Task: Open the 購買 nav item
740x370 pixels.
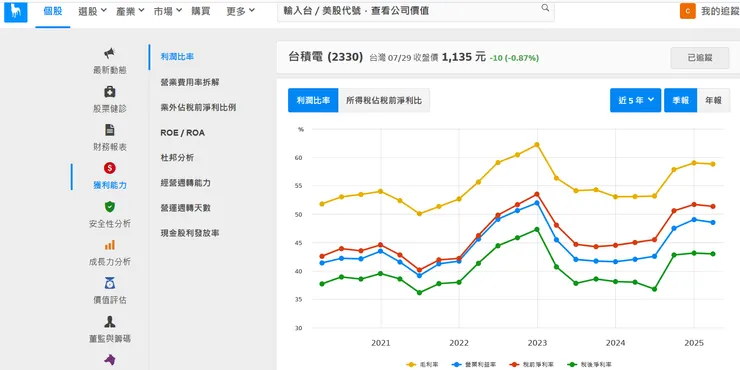Action: [201, 11]
